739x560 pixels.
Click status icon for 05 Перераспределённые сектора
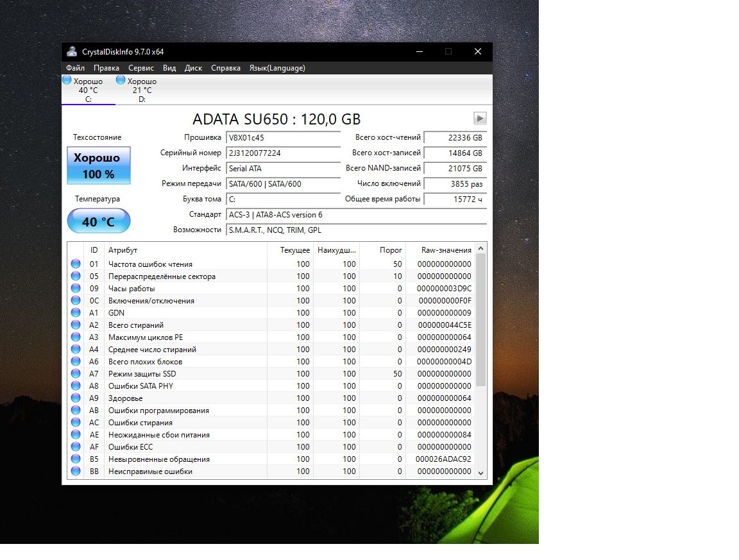[x=76, y=276]
